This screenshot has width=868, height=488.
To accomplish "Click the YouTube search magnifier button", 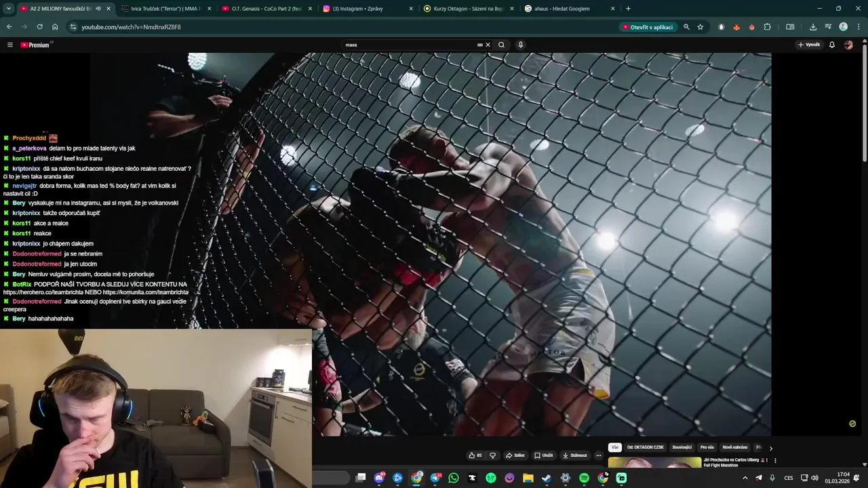I will click(502, 45).
